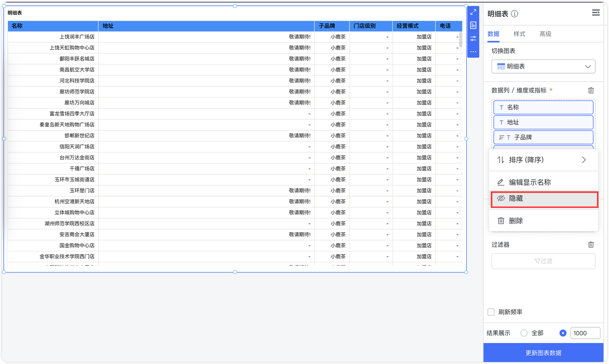
Task: Clear the filters with the trash icon
Action: pyautogui.click(x=591, y=245)
